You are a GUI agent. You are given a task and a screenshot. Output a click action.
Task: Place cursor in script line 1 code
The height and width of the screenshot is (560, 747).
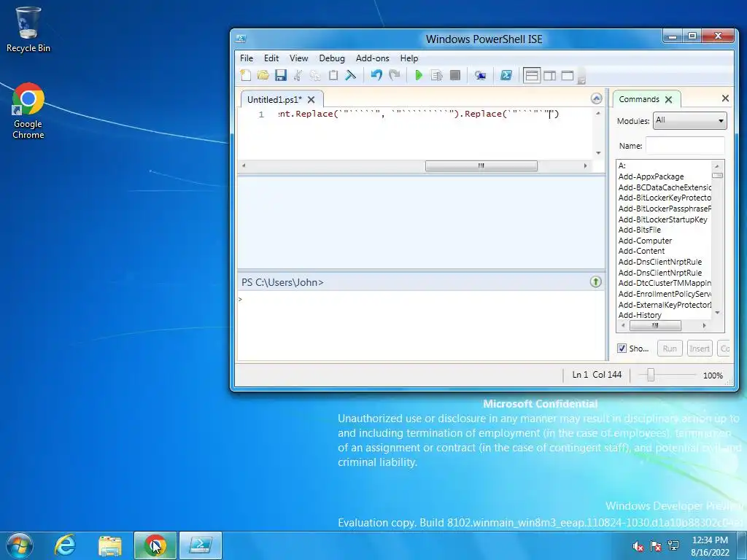pyautogui.click(x=418, y=114)
